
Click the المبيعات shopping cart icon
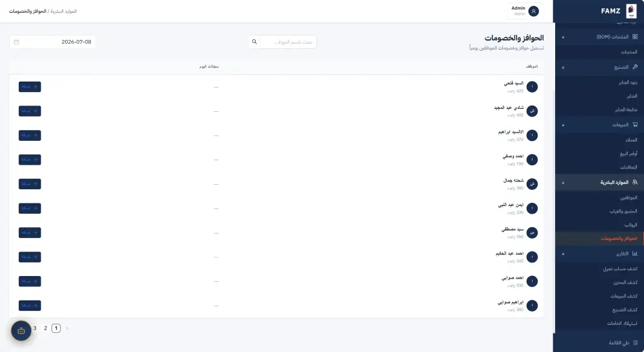pos(635,125)
